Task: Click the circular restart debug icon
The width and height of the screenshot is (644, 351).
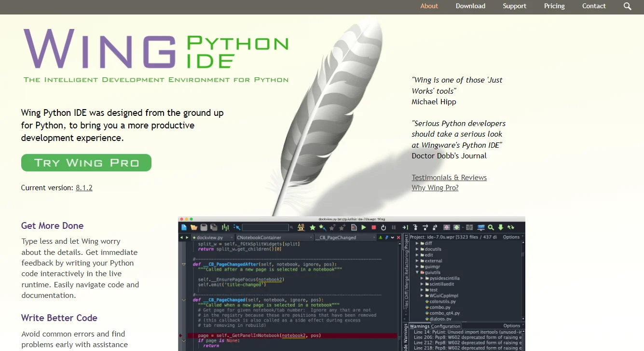Action: pyautogui.click(x=384, y=227)
